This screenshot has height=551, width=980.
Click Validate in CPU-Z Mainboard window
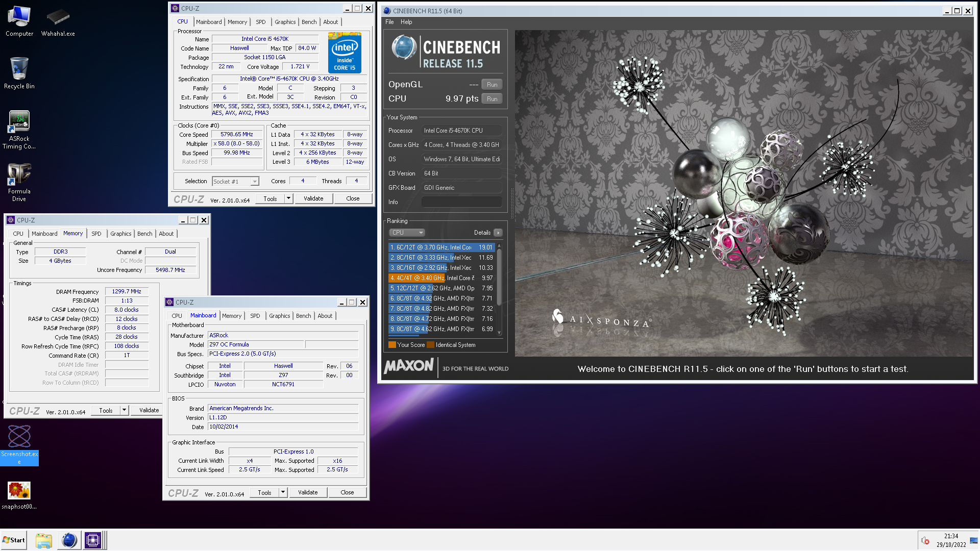pos(308,492)
